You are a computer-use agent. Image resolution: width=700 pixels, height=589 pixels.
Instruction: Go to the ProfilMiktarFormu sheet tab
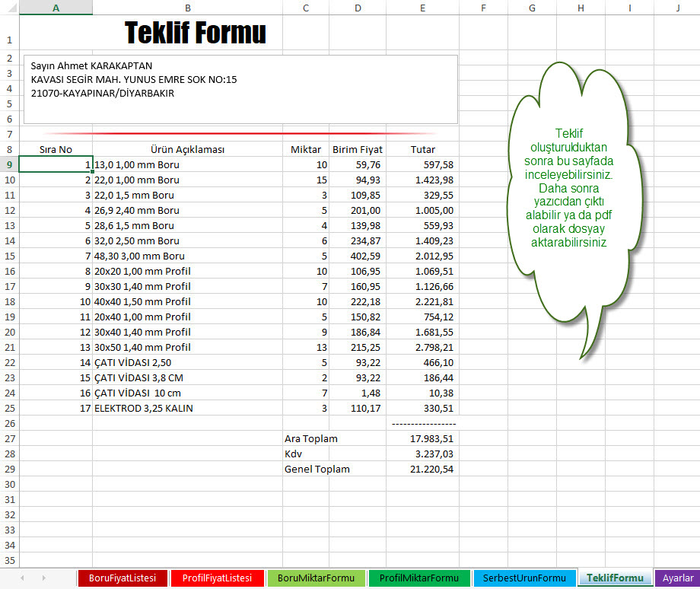point(418,578)
